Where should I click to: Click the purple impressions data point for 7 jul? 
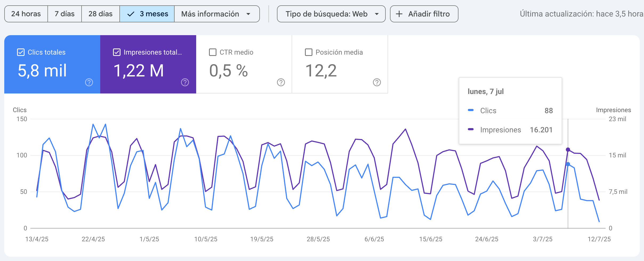pyautogui.click(x=568, y=150)
